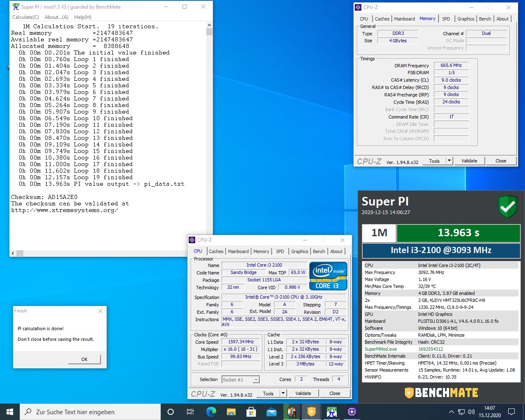Open About tab in CPU-Z Memory window
The width and height of the screenshot is (525, 420).
point(502,19)
